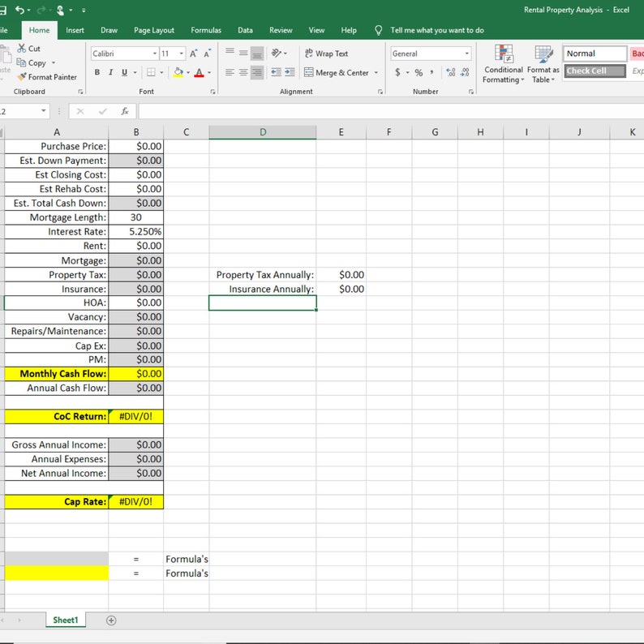Open the Page Layout tab

(x=154, y=30)
